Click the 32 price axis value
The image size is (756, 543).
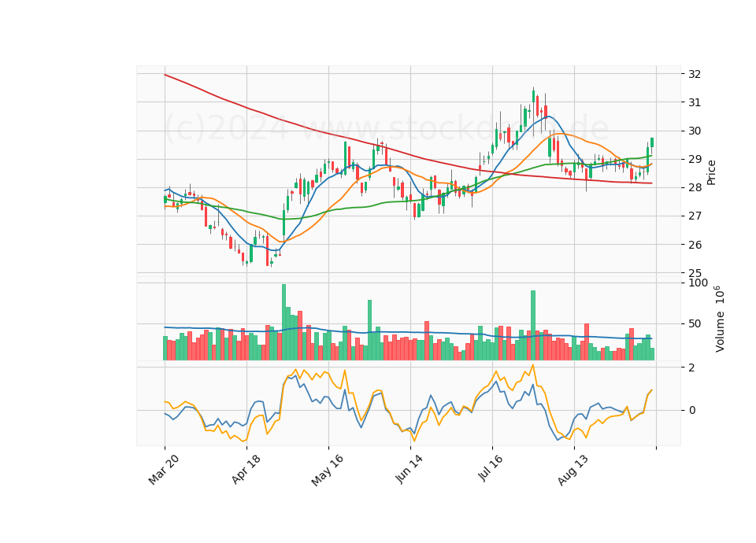coord(695,74)
